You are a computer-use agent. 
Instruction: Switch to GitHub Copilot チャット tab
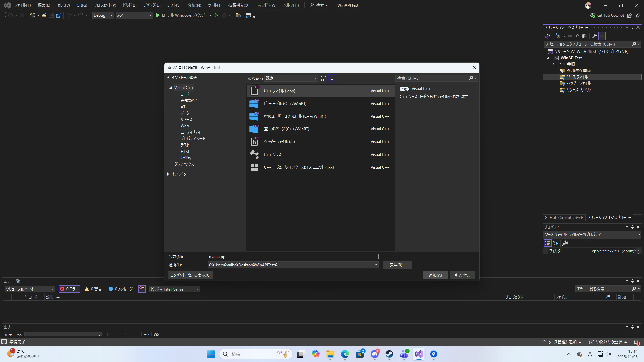(564, 218)
